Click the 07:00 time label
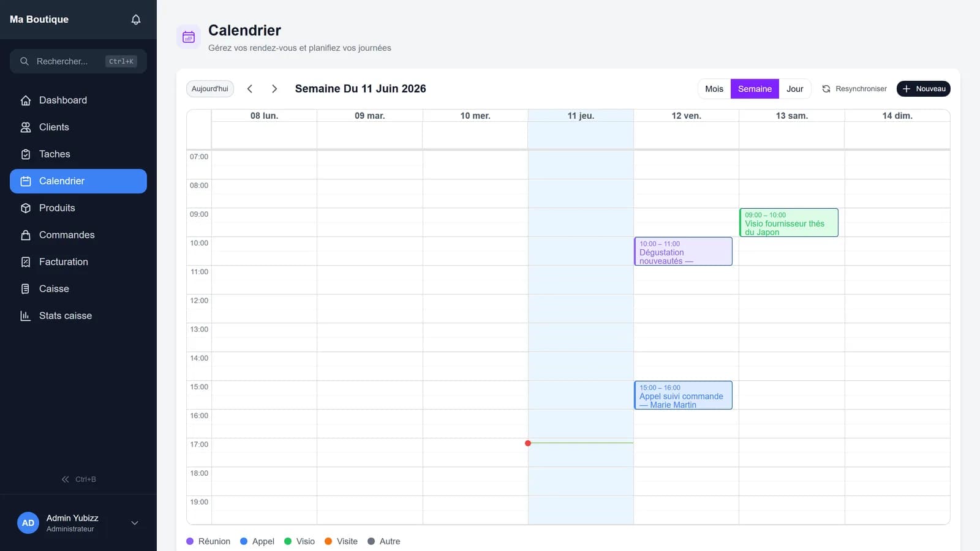Screen dimensions: 980x551 tap(199, 157)
